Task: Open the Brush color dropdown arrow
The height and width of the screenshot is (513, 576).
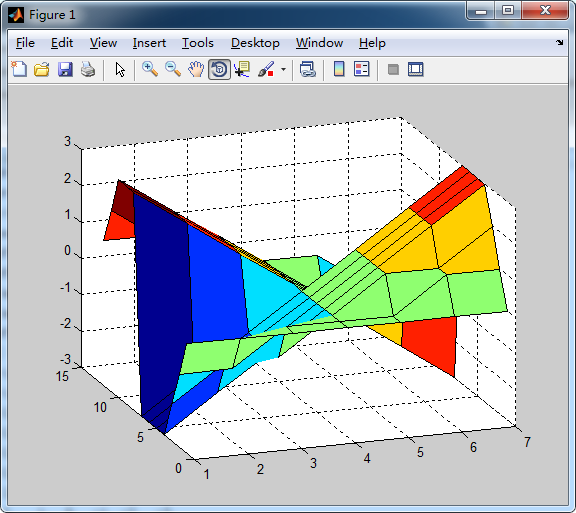Action: click(x=283, y=69)
